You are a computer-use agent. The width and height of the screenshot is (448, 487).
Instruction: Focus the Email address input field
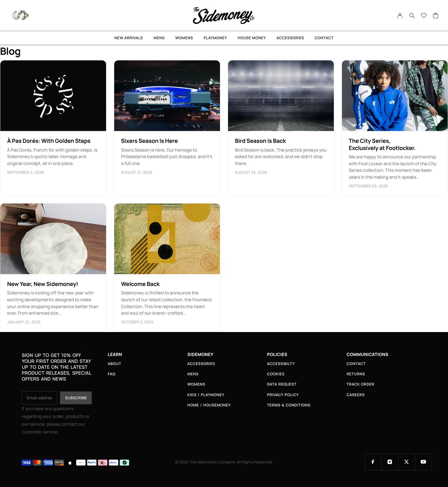pos(39,398)
